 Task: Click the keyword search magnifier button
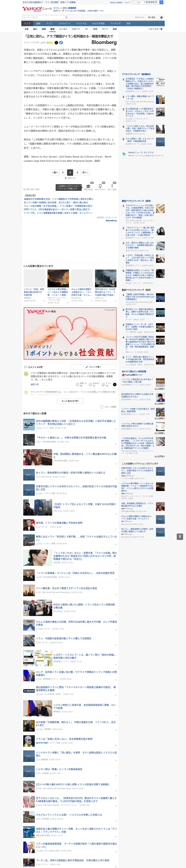66,17
